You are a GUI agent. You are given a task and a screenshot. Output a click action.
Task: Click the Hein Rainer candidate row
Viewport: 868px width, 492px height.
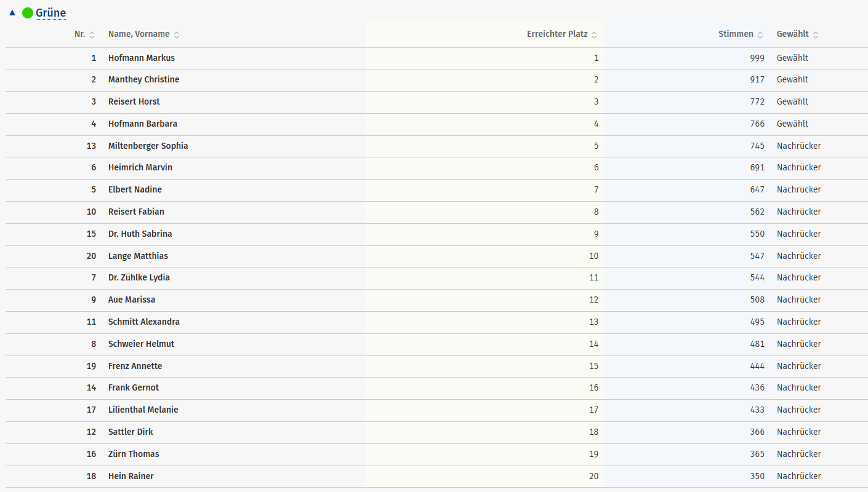(x=131, y=476)
